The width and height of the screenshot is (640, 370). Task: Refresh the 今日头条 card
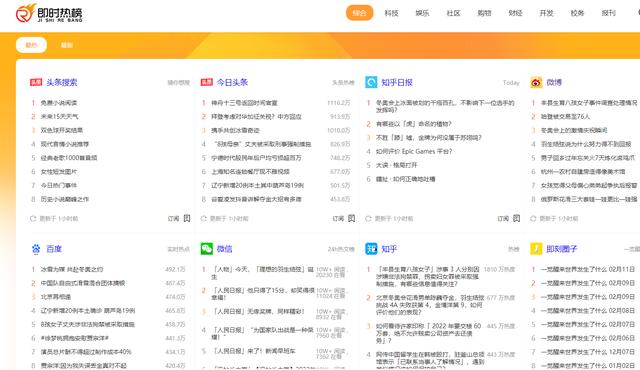pyautogui.click(x=204, y=219)
